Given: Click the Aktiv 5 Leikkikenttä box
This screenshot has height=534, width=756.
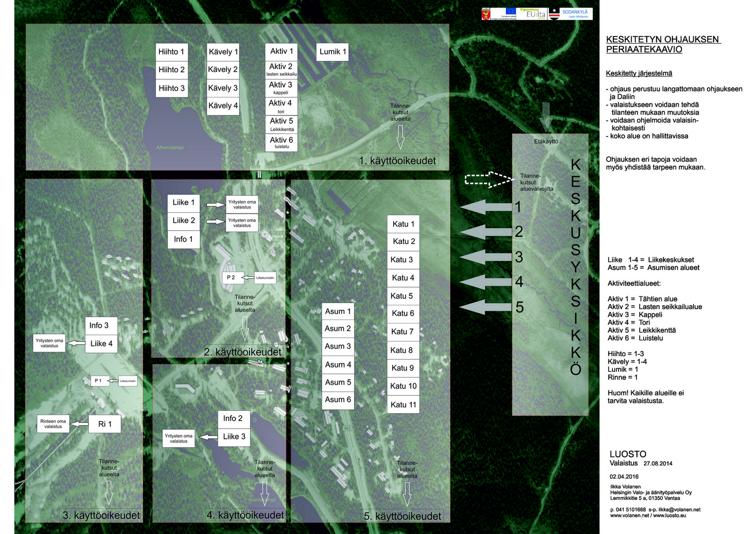Looking at the screenshot, I should coord(282,124).
